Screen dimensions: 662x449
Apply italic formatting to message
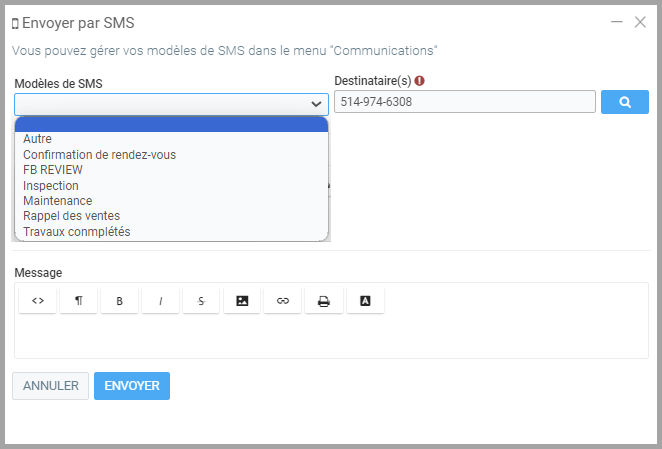160,300
